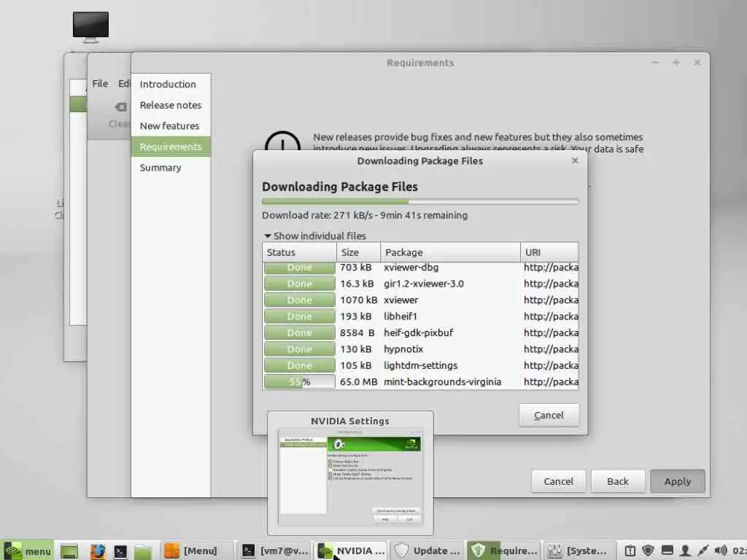Click the update shield tray icon
The height and width of the screenshot is (560, 747).
[x=648, y=551]
